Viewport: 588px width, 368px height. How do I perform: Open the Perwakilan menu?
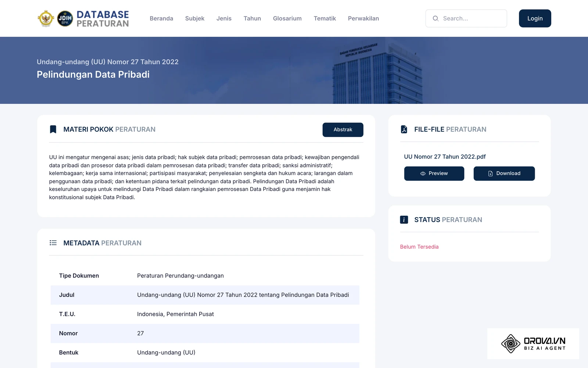click(363, 18)
